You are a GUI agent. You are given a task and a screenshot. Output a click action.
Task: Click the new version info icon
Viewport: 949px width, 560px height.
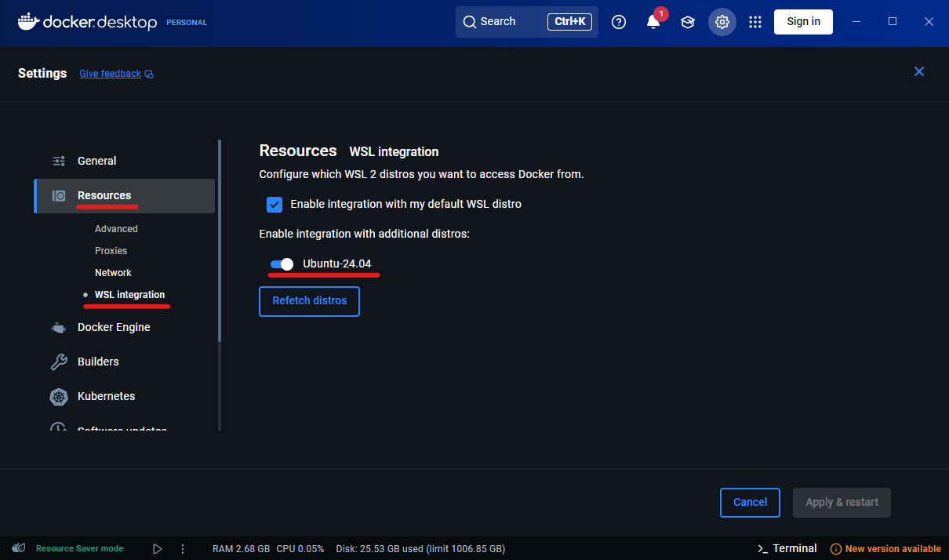coord(836,549)
